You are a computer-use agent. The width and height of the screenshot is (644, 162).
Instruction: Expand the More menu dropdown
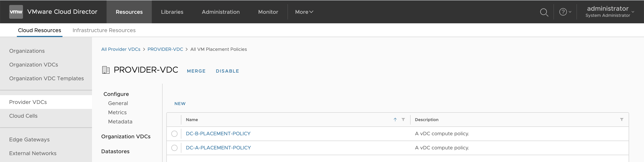click(x=304, y=12)
